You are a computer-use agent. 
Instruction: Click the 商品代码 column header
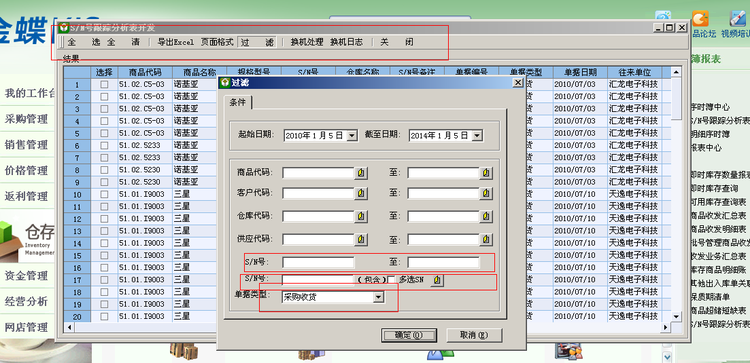[145, 72]
